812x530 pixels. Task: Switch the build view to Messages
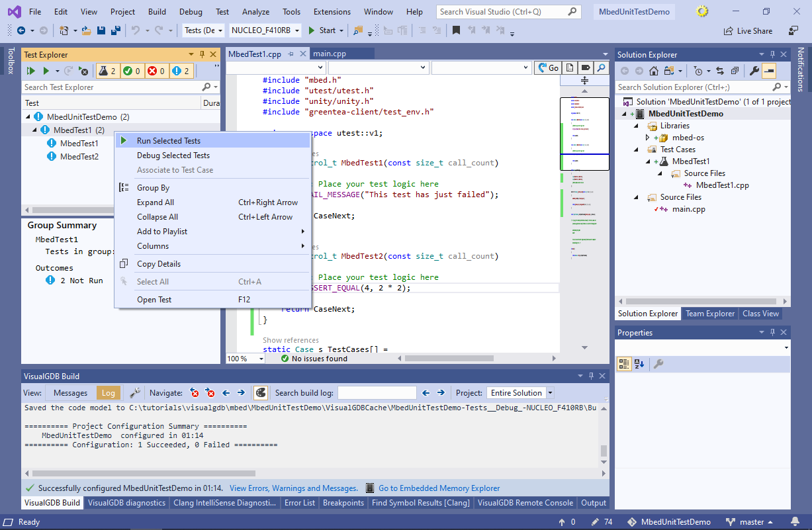70,393
